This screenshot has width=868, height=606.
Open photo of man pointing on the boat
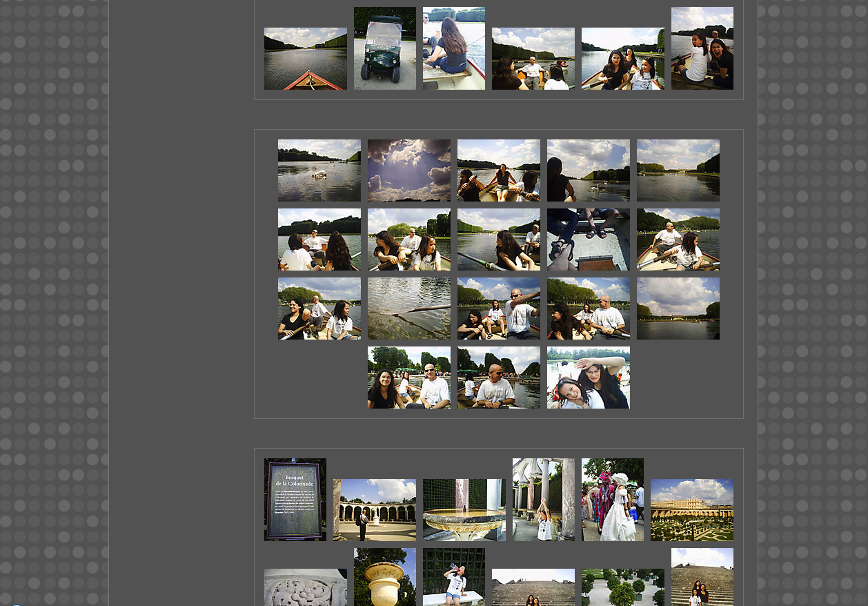(x=498, y=309)
